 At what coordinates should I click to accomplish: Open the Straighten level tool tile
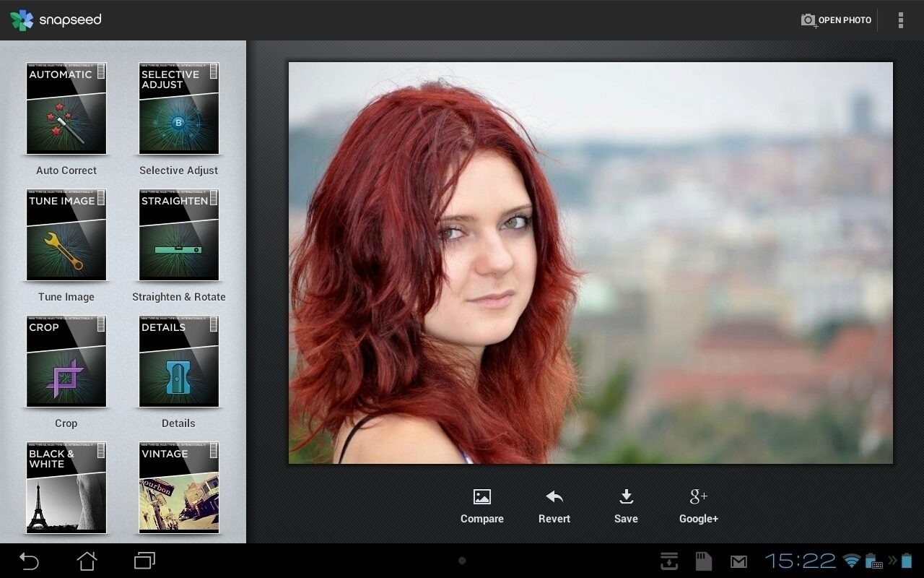pyautogui.click(x=179, y=235)
